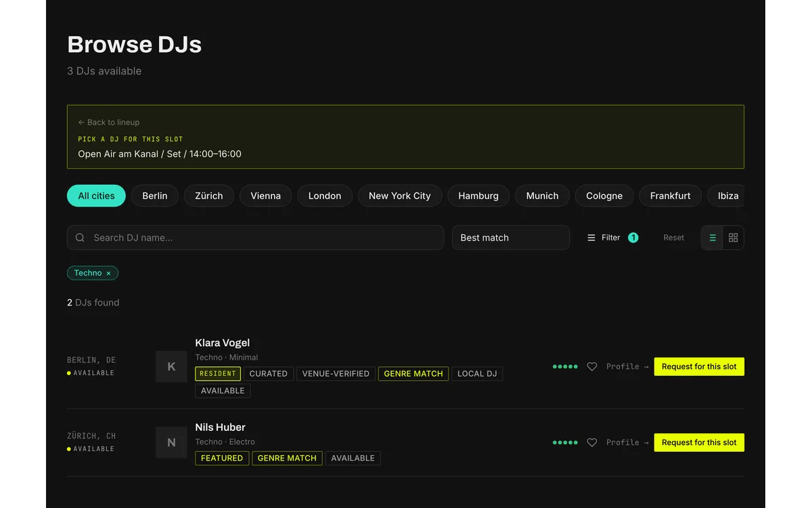Filter by Munich city
Screen dimensions: 812x508
tap(543, 196)
